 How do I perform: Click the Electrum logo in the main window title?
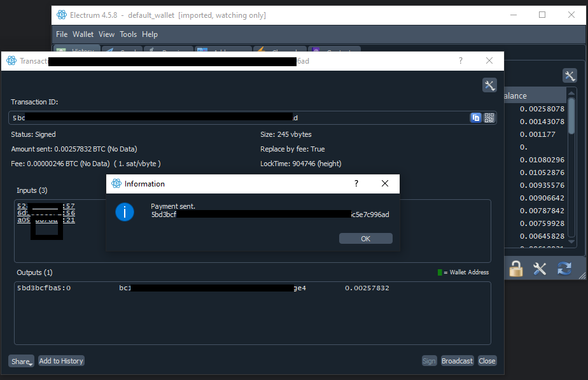(62, 15)
